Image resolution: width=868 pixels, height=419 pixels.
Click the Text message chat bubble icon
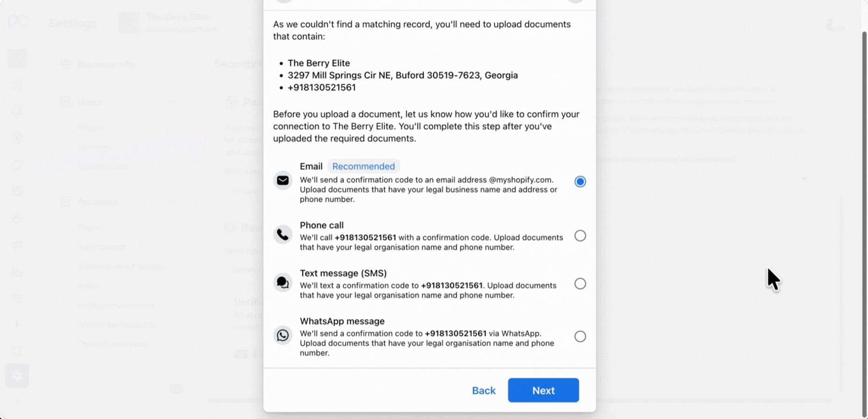pyautogui.click(x=283, y=282)
